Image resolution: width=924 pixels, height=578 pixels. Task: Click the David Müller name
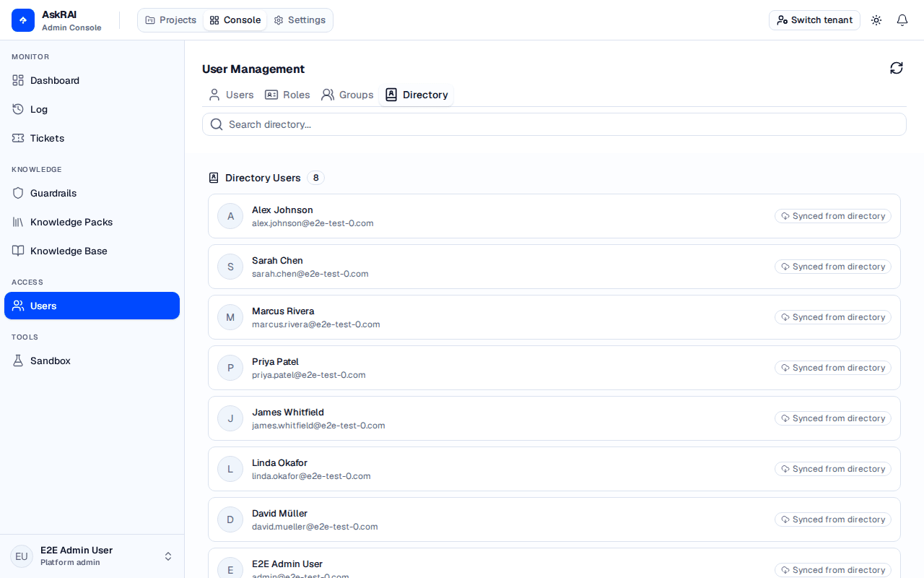[279, 514]
